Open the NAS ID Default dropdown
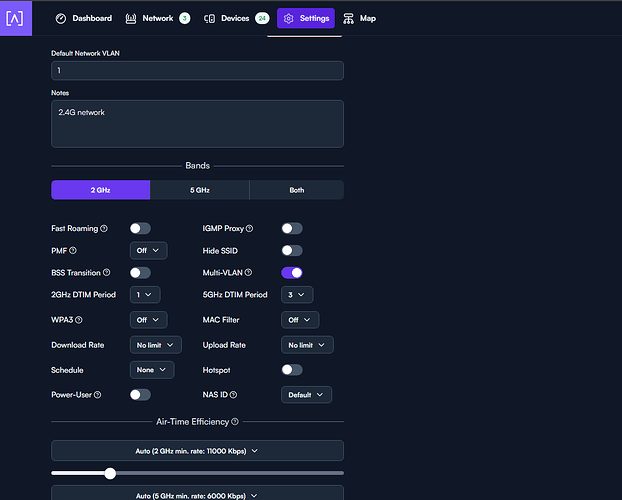622x500 pixels. tap(306, 394)
